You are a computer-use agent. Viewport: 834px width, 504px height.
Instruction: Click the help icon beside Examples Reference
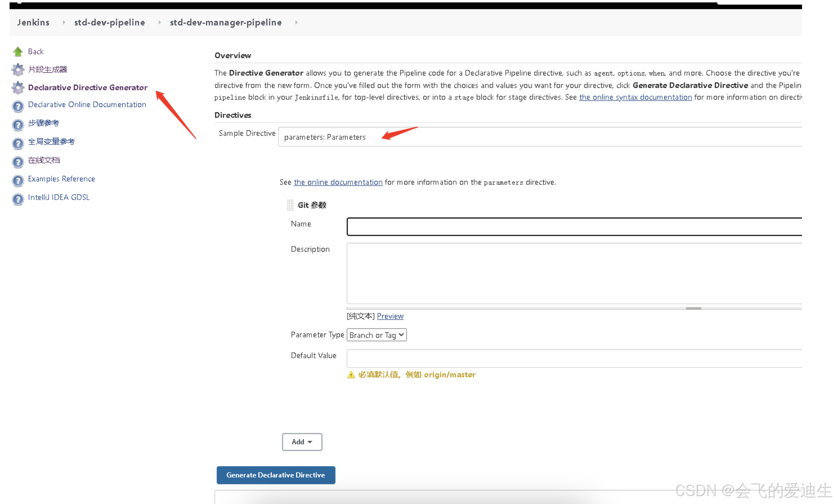pyautogui.click(x=18, y=181)
